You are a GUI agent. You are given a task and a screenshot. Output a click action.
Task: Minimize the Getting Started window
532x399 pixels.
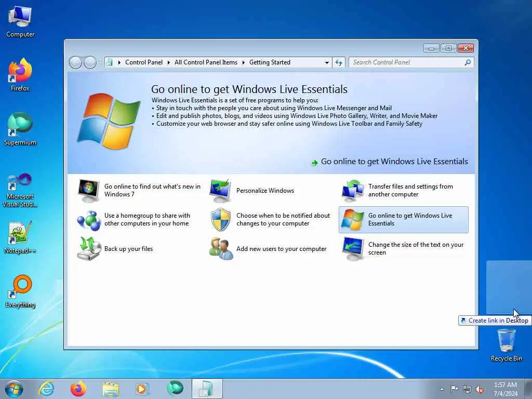pyautogui.click(x=431, y=48)
